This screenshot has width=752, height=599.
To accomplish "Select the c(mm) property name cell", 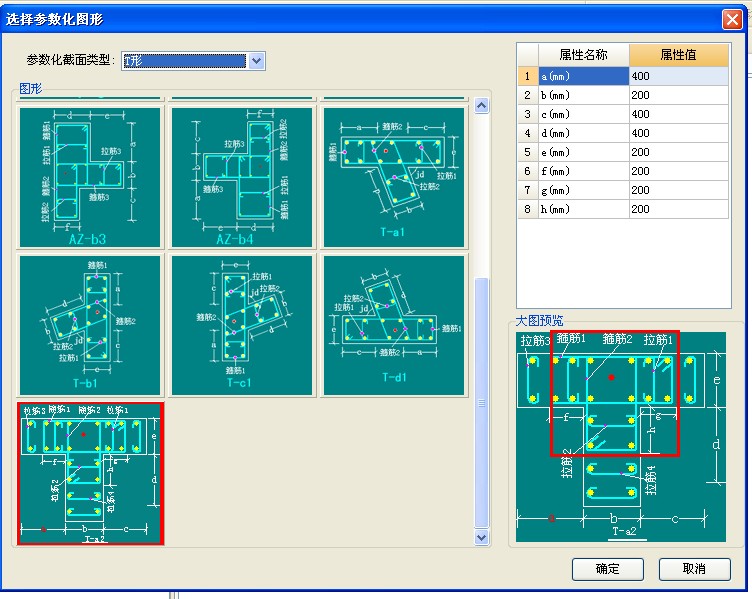I will (x=584, y=114).
